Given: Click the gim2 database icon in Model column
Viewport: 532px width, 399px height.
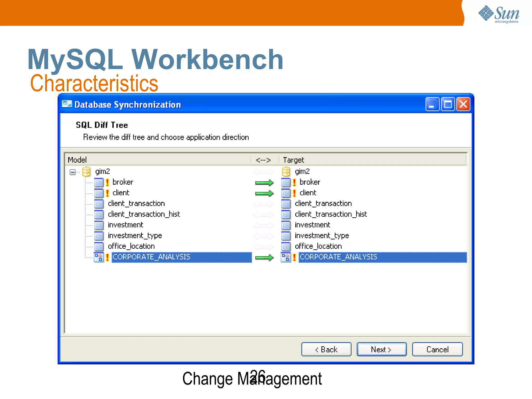Looking at the screenshot, I should [x=86, y=172].
